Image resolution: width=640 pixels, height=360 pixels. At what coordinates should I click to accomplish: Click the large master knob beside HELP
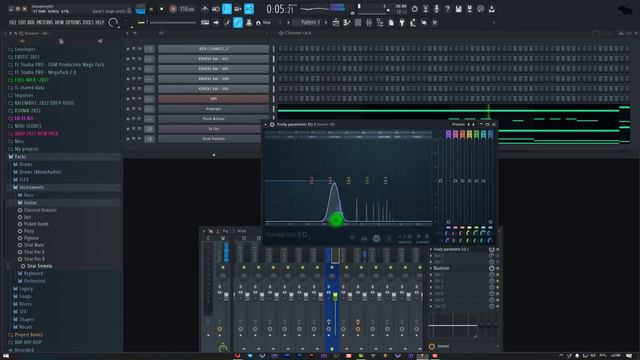tap(113, 22)
